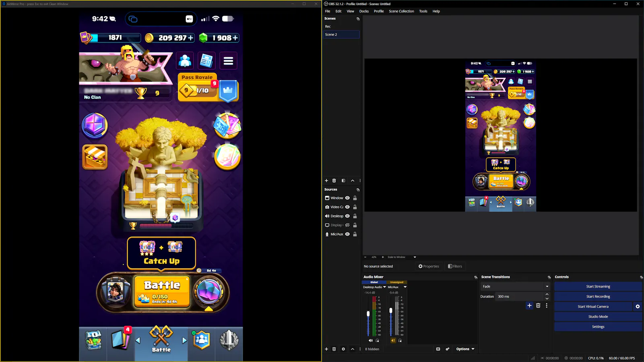
Task: Open the Scene Collection menu
Action: click(x=401, y=11)
